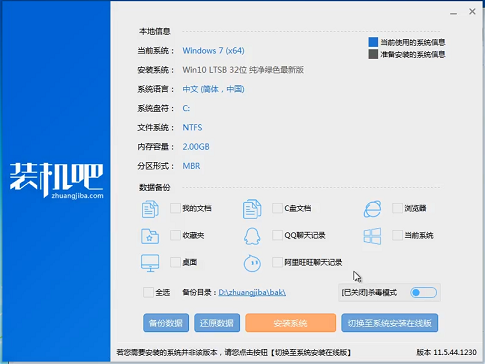Check the 当前系统 backup checkbox
The image size is (485, 364).
click(x=397, y=235)
